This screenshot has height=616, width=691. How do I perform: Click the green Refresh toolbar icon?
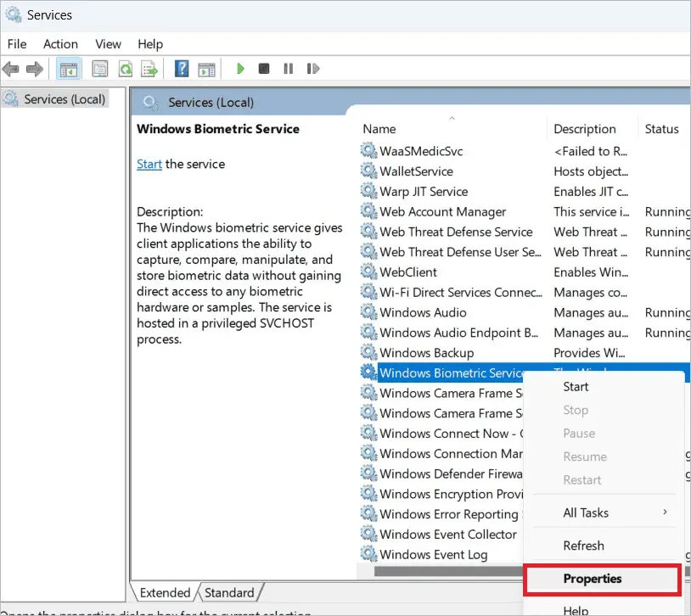coord(126,69)
